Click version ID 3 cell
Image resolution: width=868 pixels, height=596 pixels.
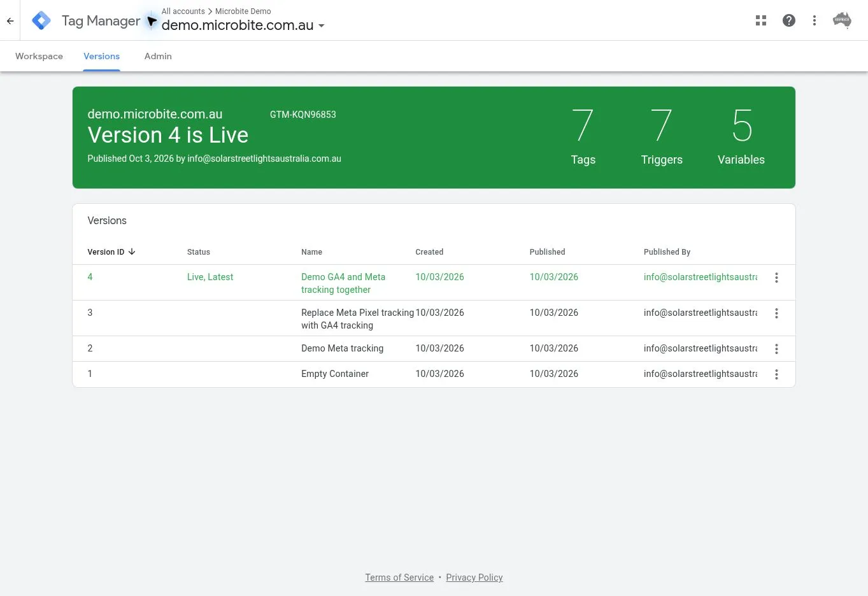click(90, 313)
